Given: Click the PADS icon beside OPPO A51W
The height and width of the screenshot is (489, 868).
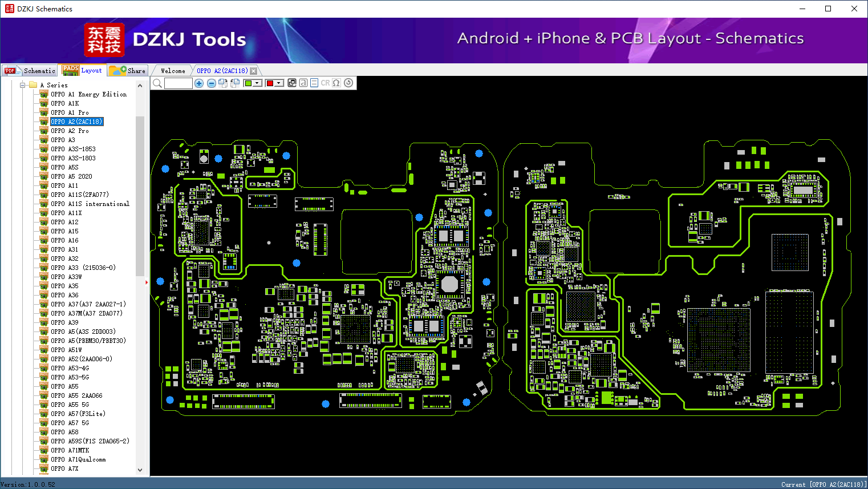Looking at the screenshot, I should (44, 350).
